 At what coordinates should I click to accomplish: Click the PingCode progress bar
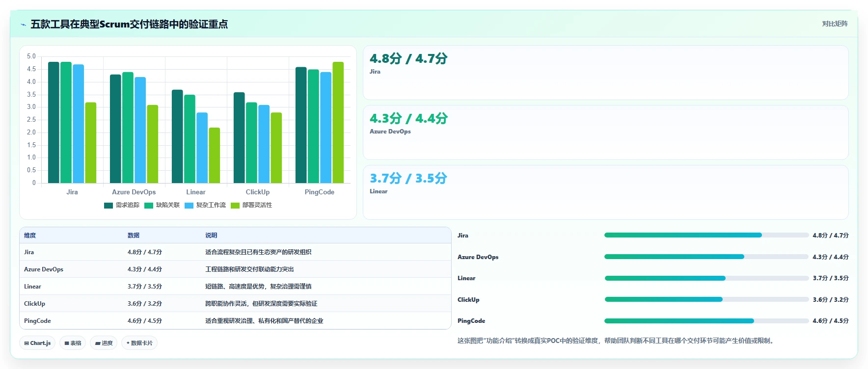[706, 321]
